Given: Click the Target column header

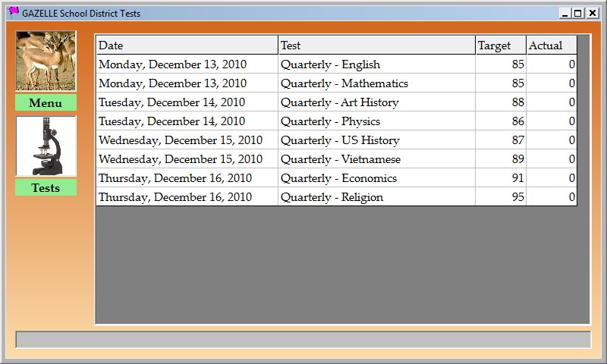Looking at the screenshot, I should pos(500,45).
